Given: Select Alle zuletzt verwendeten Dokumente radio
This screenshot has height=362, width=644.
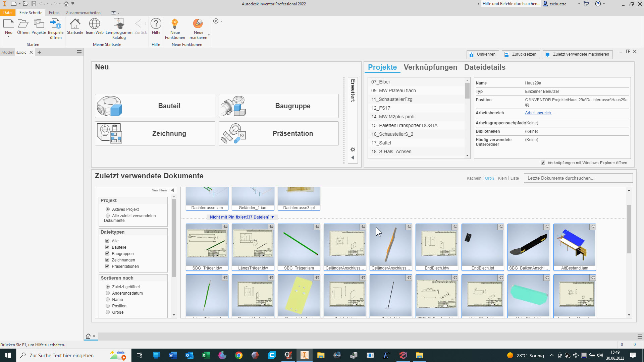Looking at the screenshot, I should 108,216.
